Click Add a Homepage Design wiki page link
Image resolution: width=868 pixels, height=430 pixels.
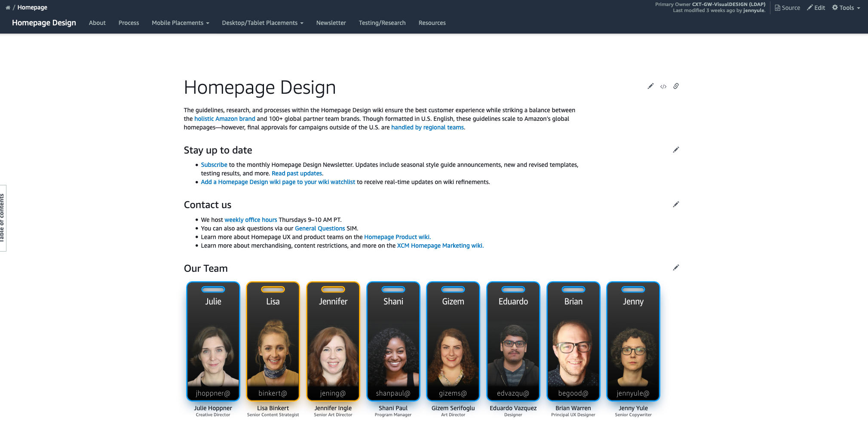(x=278, y=182)
